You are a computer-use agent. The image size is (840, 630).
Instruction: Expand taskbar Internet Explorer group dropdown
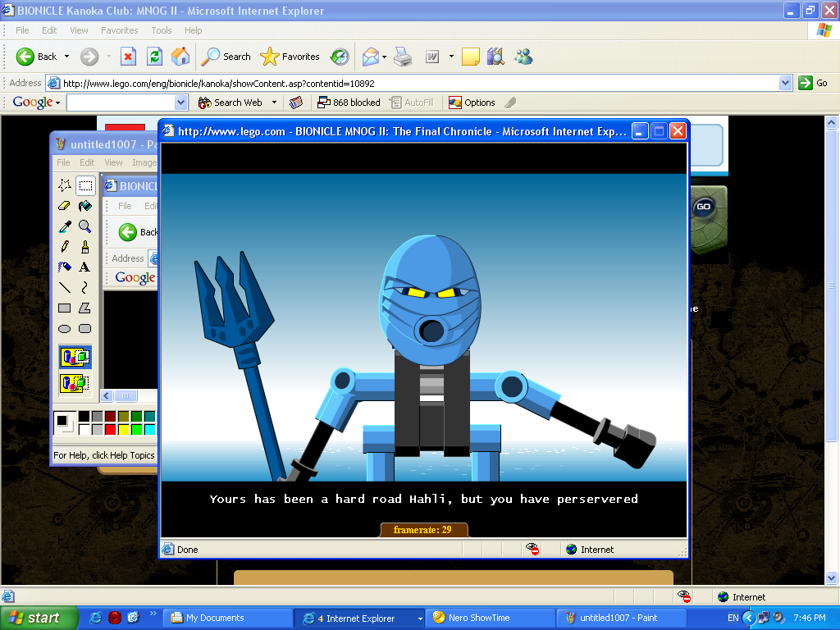tap(420, 619)
